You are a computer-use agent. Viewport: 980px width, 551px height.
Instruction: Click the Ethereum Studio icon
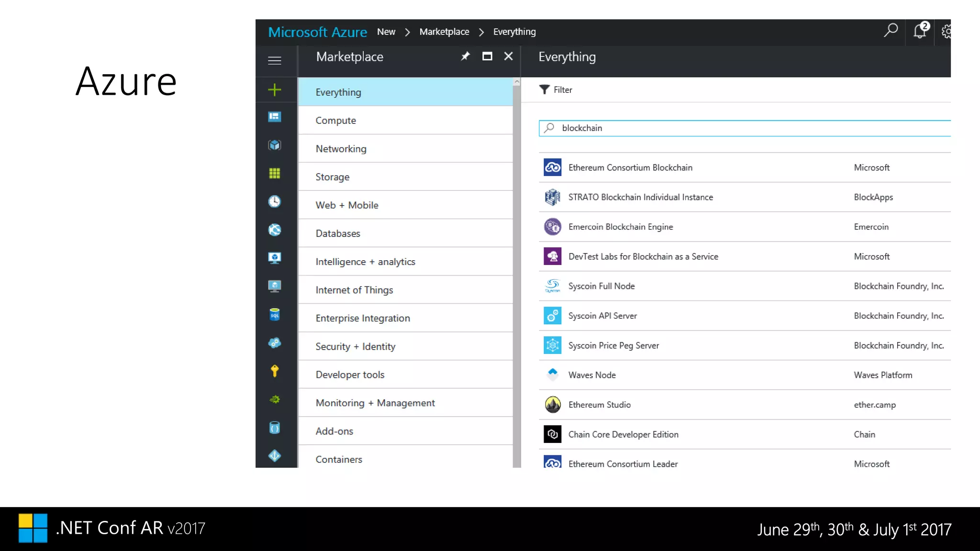(x=553, y=405)
